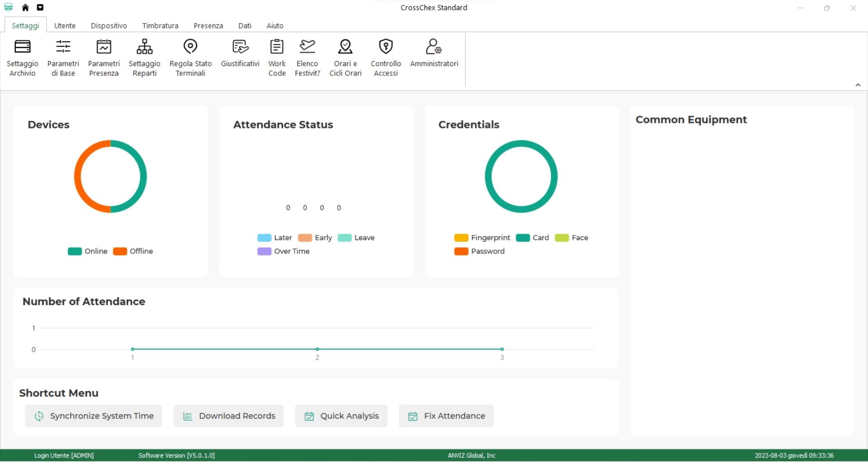Screen dimensions: 868x462
Task: Switch to the Dispositivo tab
Action: pyautogui.click(x=109, y=25)
